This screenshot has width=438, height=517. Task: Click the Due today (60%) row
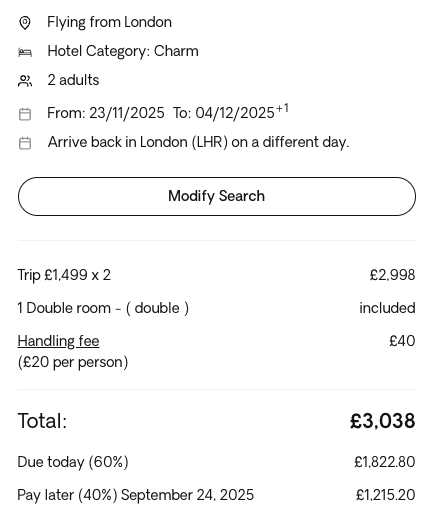[217, 462]
